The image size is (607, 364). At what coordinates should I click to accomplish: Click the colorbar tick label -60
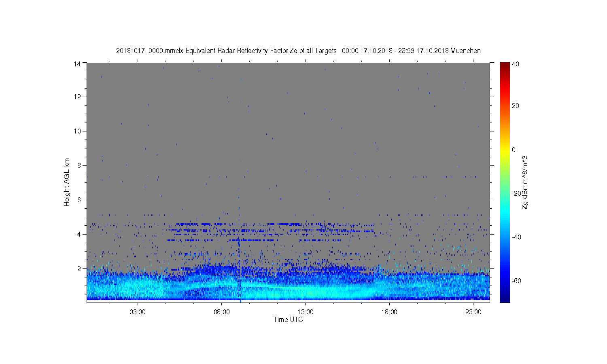517,281
